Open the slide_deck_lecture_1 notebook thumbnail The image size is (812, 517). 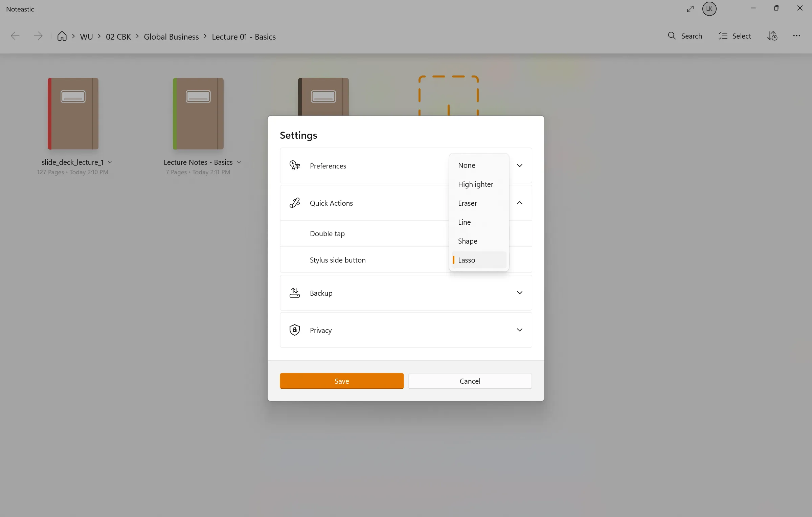click(73, 114)
